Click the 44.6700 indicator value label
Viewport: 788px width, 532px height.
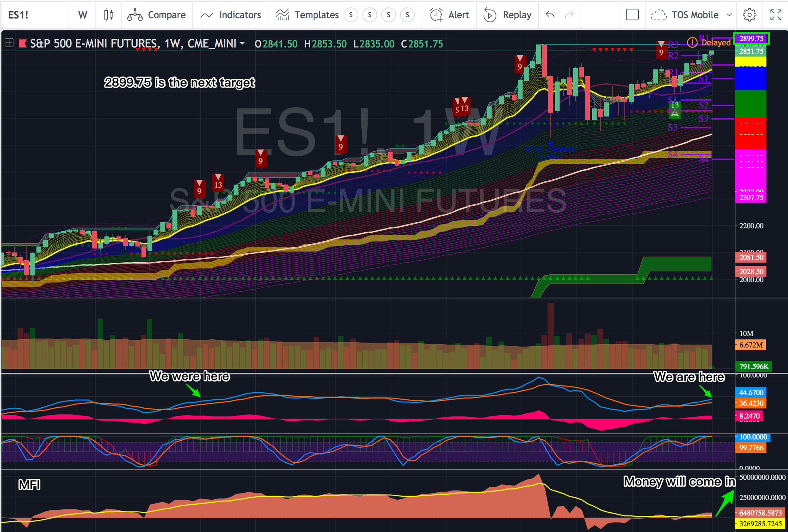click(x=751, y=392)
